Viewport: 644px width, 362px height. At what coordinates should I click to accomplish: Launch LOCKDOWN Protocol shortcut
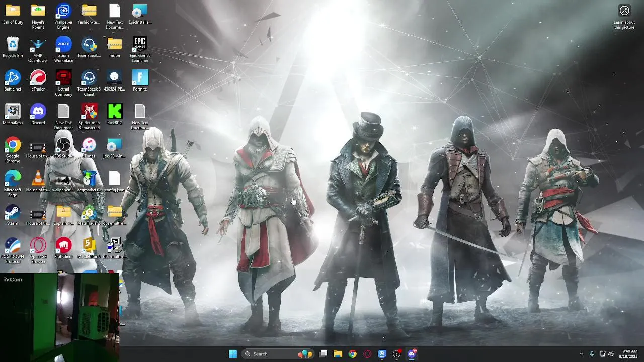[13, 251]
